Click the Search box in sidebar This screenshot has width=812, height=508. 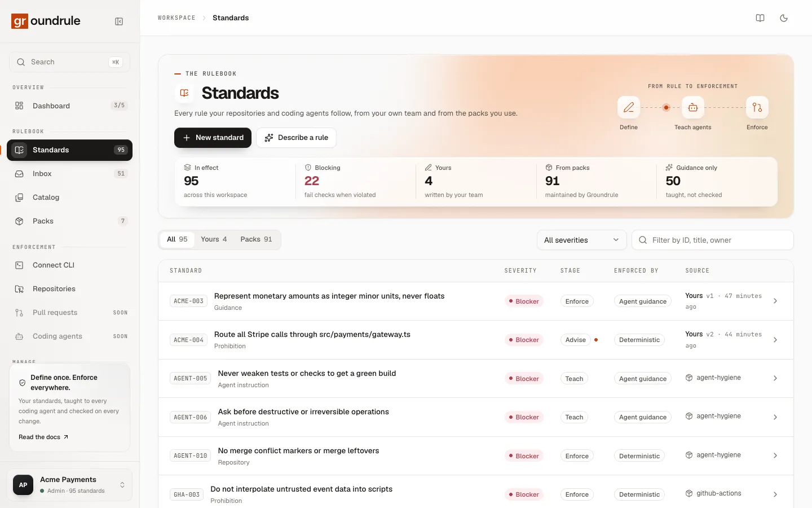coord(70,62)
